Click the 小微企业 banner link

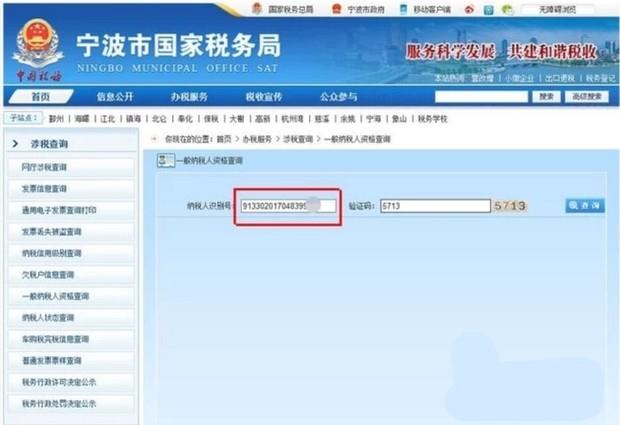pos(519,78)
